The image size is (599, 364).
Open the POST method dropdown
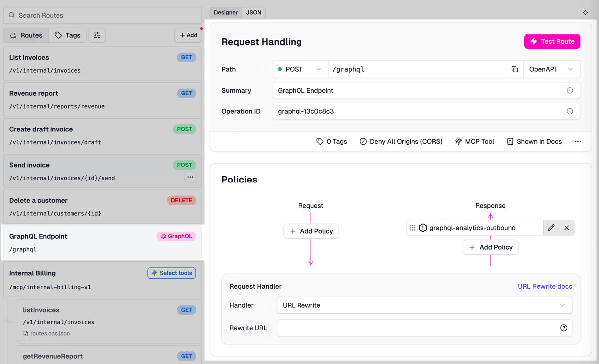[300, 69]
